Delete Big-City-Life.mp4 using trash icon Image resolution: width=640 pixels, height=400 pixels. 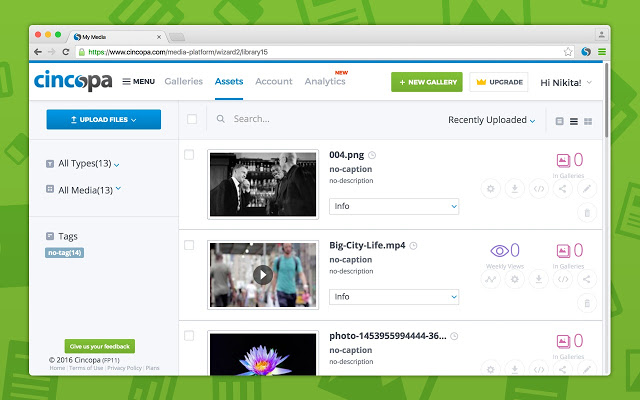[x=587, y=303]
